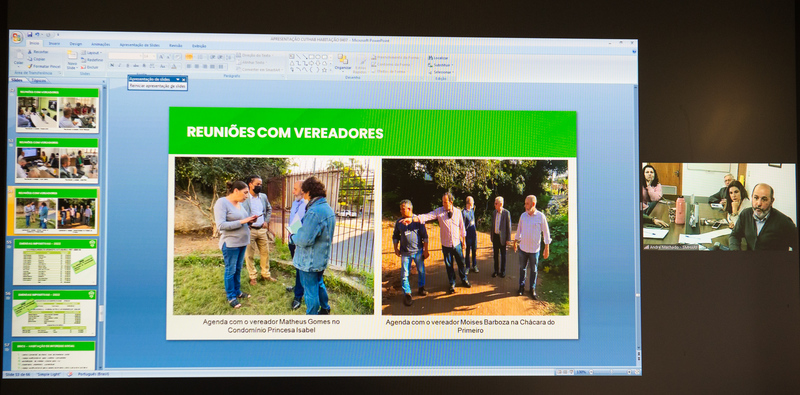Toggle italic formatting button
The width and height of the screenshot is (800, 395).
click(119, 65)
